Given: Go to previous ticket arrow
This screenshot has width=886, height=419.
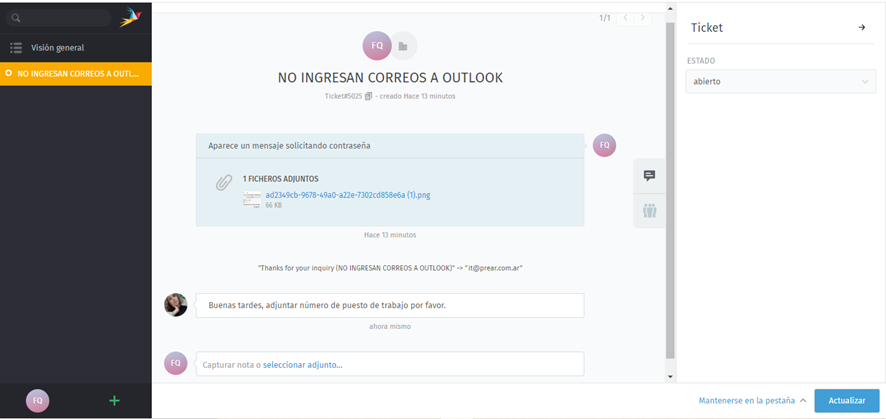Looking at the screenshot, I should 626,18.
